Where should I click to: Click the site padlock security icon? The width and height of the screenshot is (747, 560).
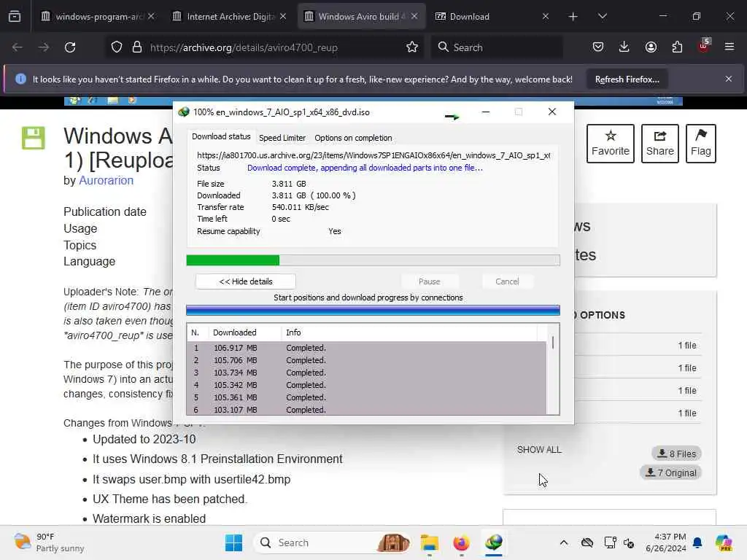(137, 47)
